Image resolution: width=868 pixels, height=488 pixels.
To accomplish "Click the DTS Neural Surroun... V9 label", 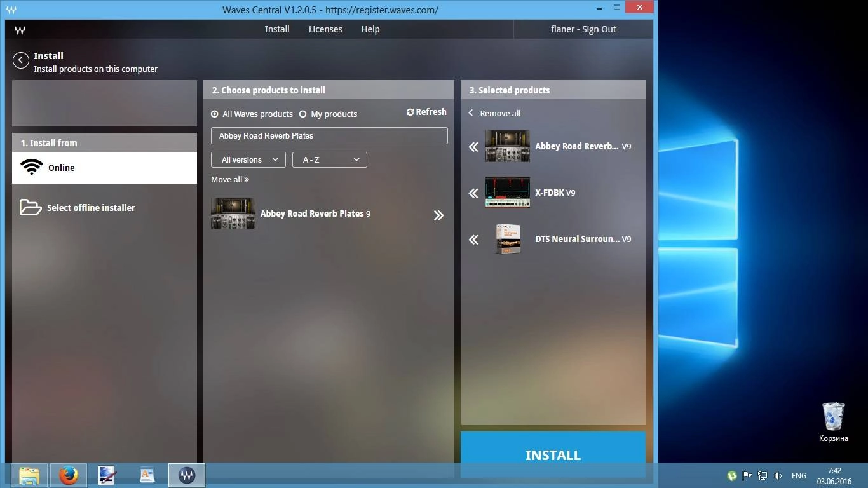I will (583, 239).
